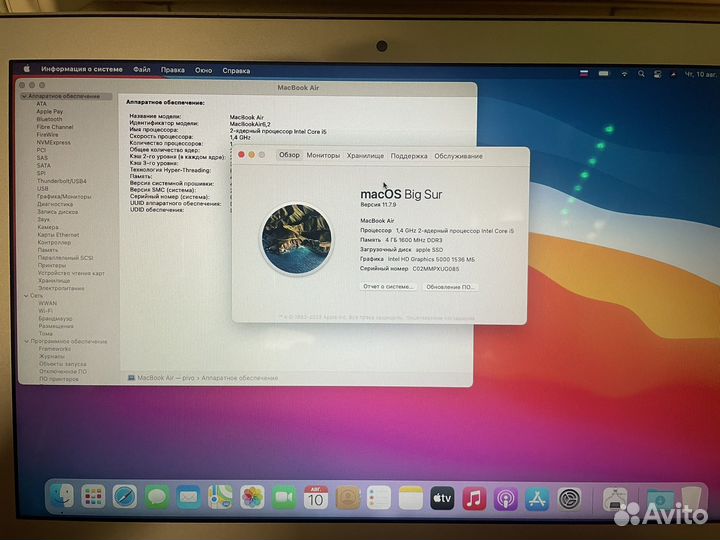Open the Calendar icon showing 10

click(316, 498)
